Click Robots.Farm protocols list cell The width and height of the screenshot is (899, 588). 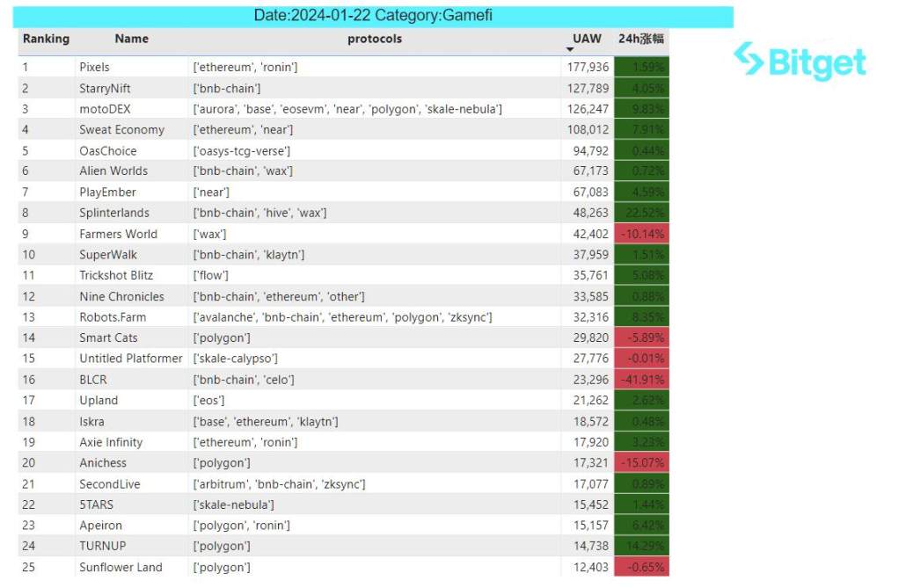pyautogui.click(x=342, y=317)
